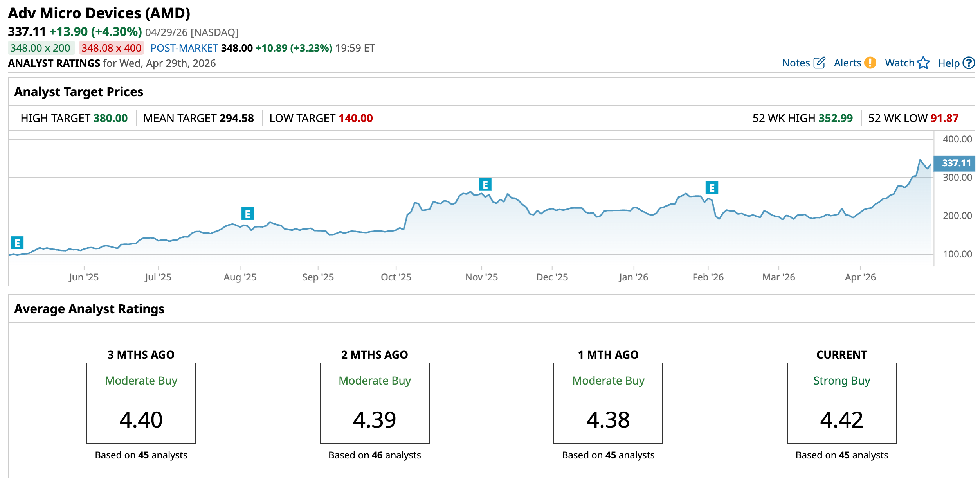
Task: Click the earnings marker near Feb '26
Action: pos(712,188)
